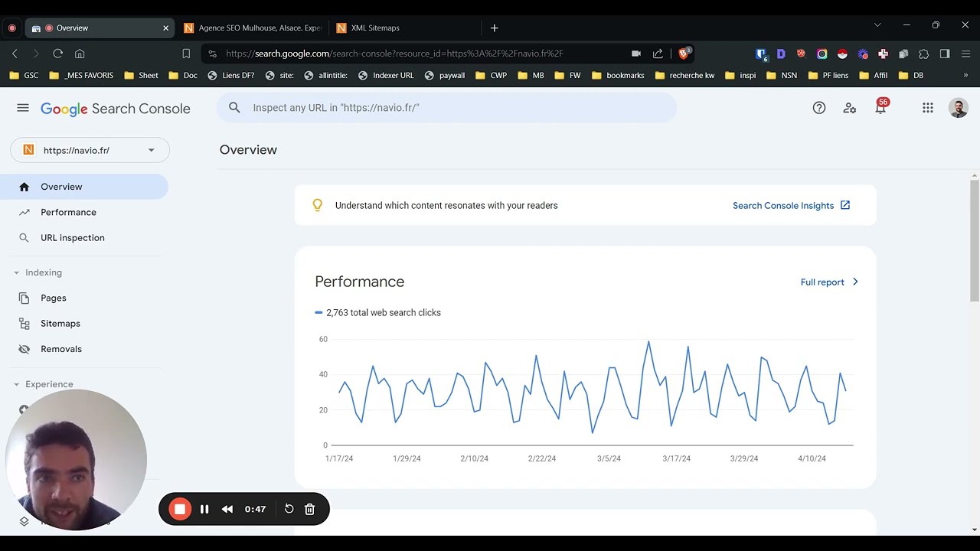Open the property selector https://navio.fr/ dropdown
This screenshot has width=980, height=551.
coord(90,150)
